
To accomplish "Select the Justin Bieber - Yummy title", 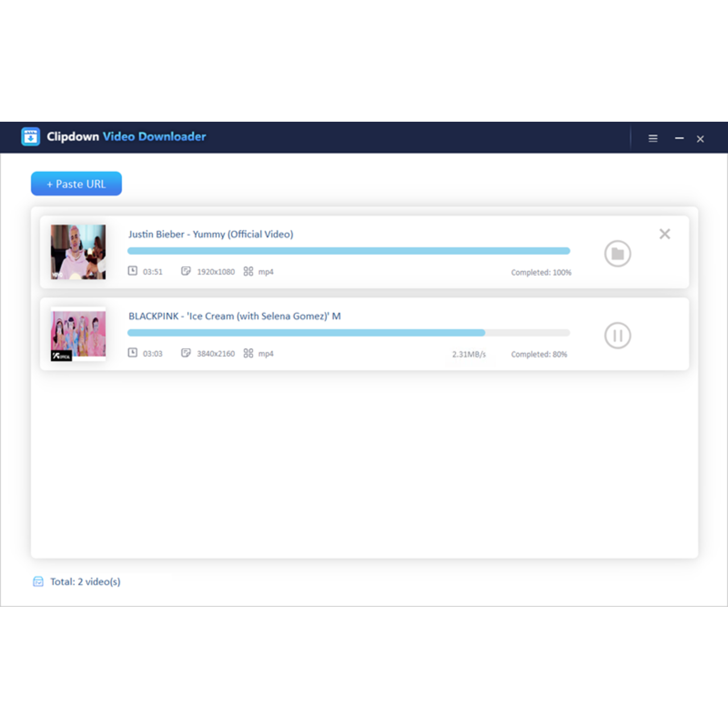I will pyautogui.click(x=210, y=234).
